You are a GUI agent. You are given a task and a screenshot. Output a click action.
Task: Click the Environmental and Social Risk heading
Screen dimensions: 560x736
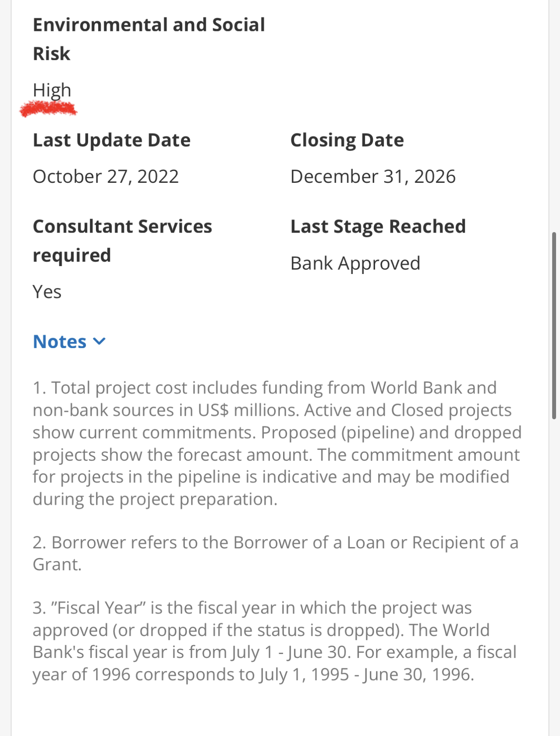click(149, 39)
